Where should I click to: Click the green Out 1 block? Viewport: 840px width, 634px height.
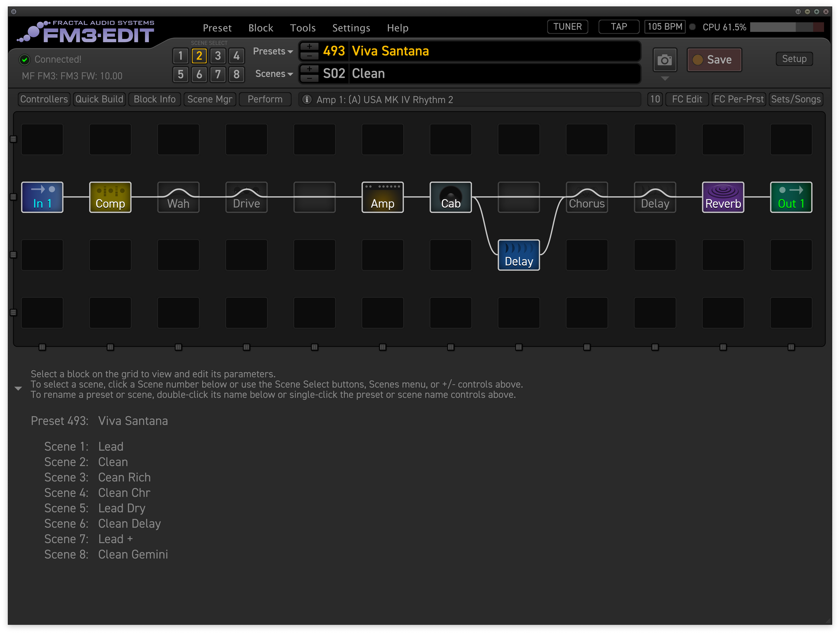tap(791, 197)
